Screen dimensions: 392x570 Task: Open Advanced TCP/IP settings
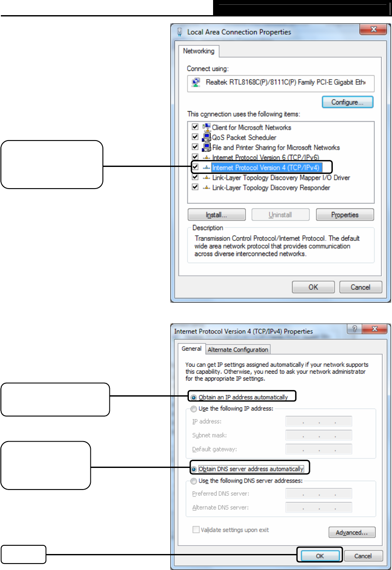coord(352,532)
